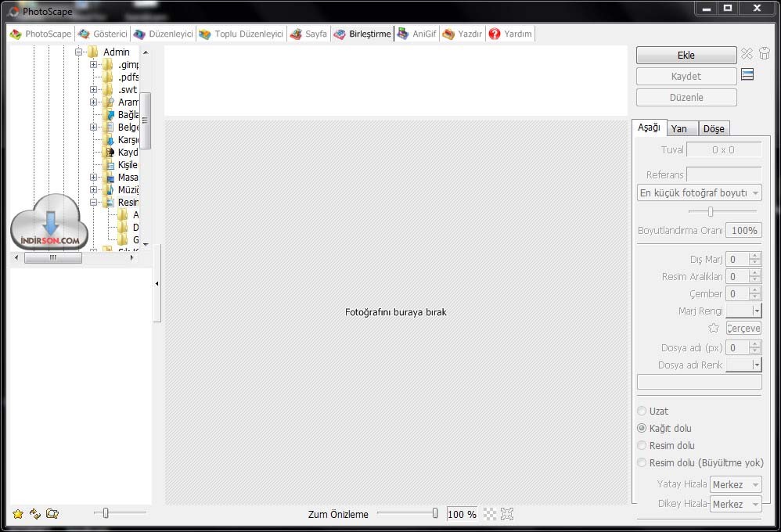The width and height of the screenshot is (781, 532).
Task: Select the Birleştirme tab
Action: click(x=362, y=34)
